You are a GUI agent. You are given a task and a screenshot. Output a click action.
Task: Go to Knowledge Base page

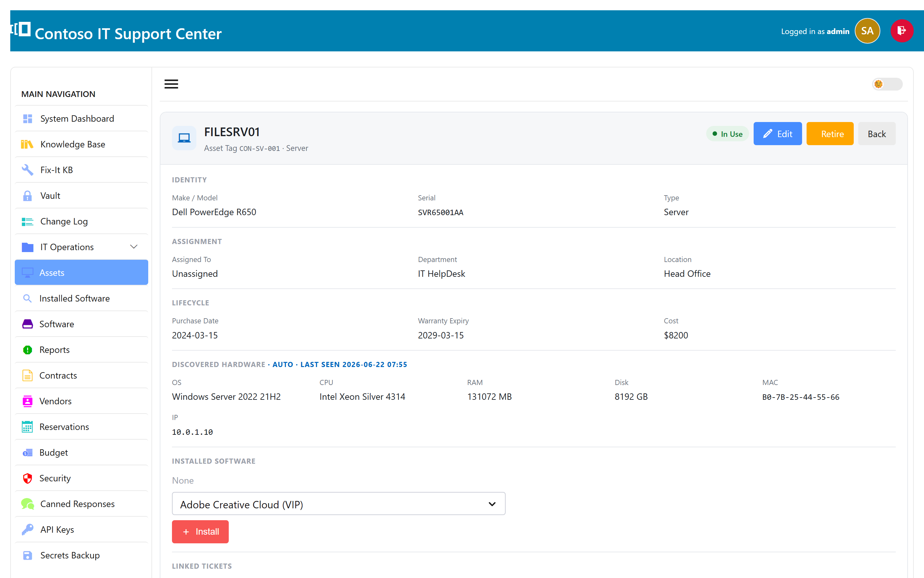click(81, 144)
